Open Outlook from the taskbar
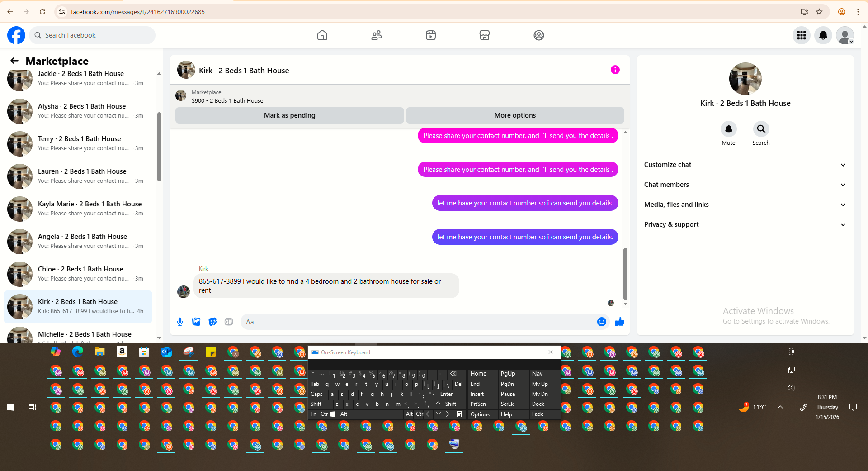The height and width of the screenshot is (471, 868). pos(166,352)
